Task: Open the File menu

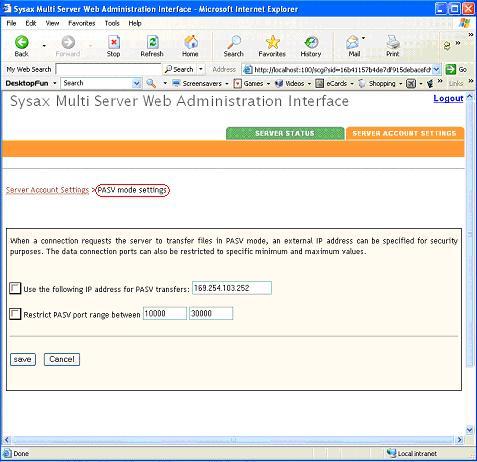Action: coord(11,23)
